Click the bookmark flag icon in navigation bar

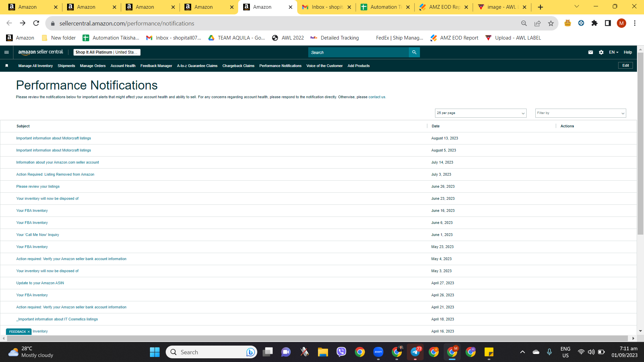(7, 66)
